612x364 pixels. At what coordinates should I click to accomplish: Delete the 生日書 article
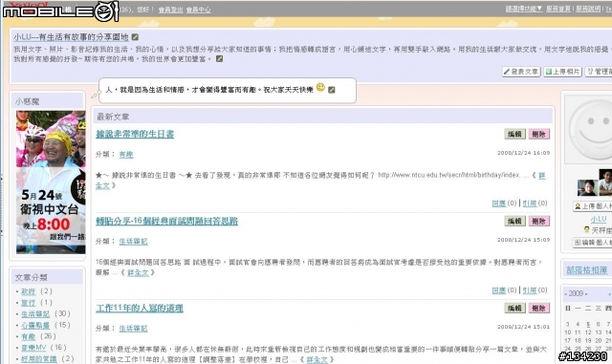click(539, 134)
